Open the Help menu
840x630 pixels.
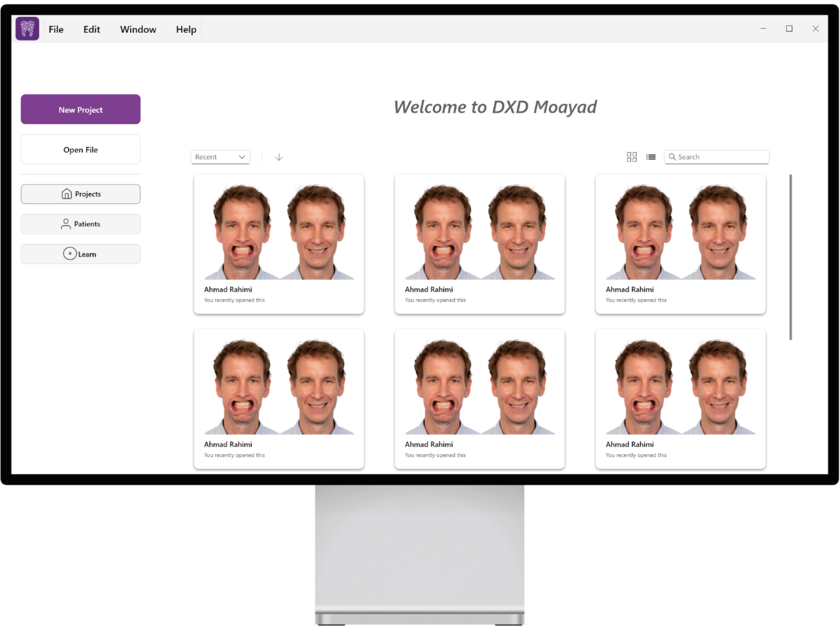[x=186, y=29]
